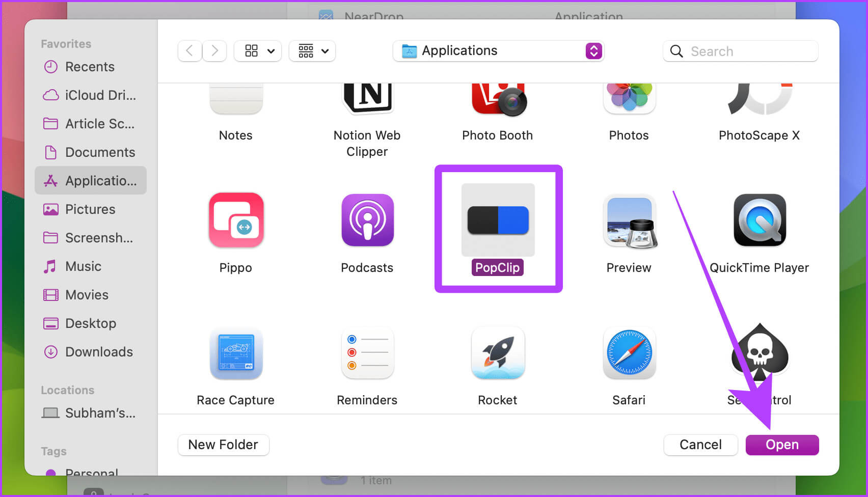Open Movies in the sidebar
868x497 pixels.
click(91, 295)
